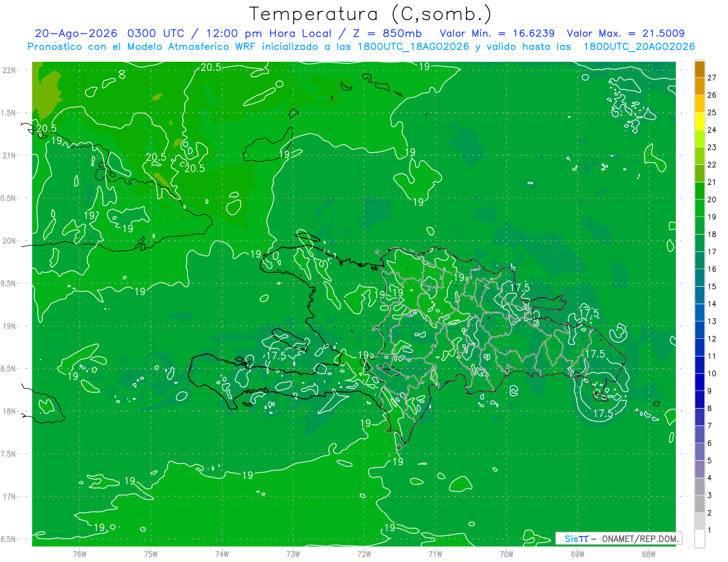Click the '21N' latitude axis label
Screen dimensions: 728x562
coord(9,155)
